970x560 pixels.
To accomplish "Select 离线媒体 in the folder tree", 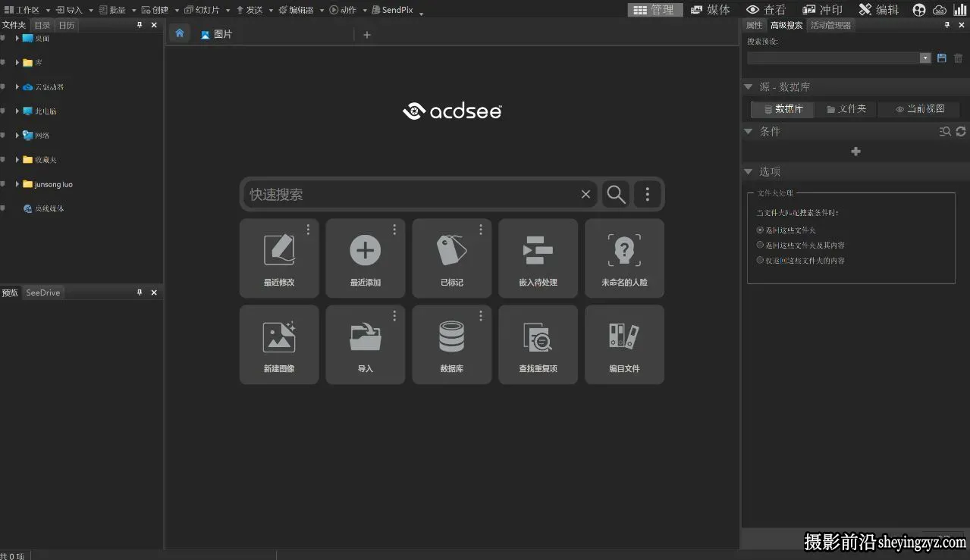I will coord(49,208).
